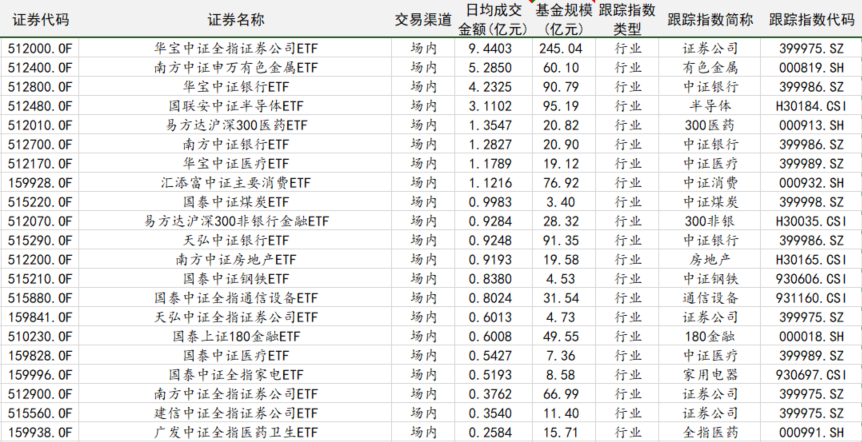
Task: Click fund size 90.79
Action: pos(560,87)
